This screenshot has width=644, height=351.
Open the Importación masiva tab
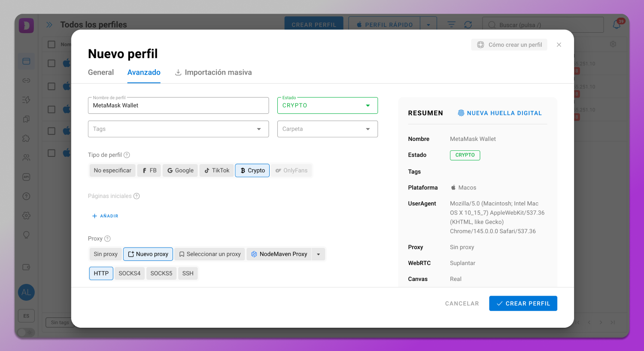click(x=213, y=73)
